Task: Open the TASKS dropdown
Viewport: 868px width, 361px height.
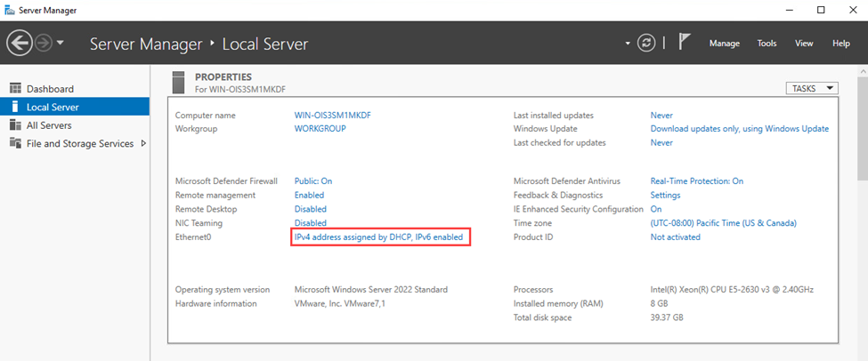Action: point(812,88)
